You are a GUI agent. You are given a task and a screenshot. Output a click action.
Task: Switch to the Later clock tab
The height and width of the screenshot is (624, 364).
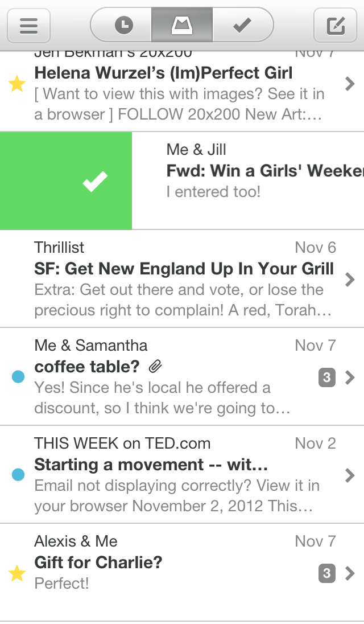123,25
